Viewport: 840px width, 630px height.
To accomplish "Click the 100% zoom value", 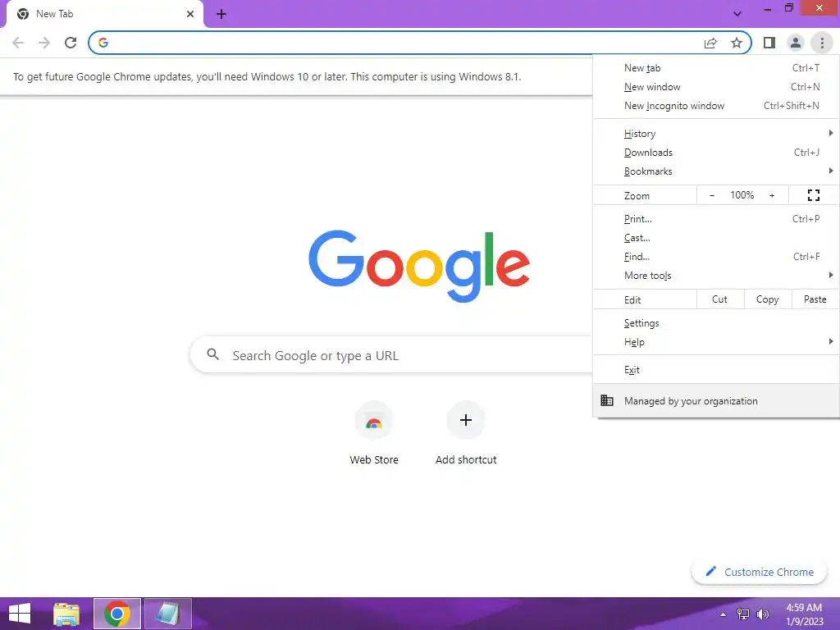I will tap(742, 195).
